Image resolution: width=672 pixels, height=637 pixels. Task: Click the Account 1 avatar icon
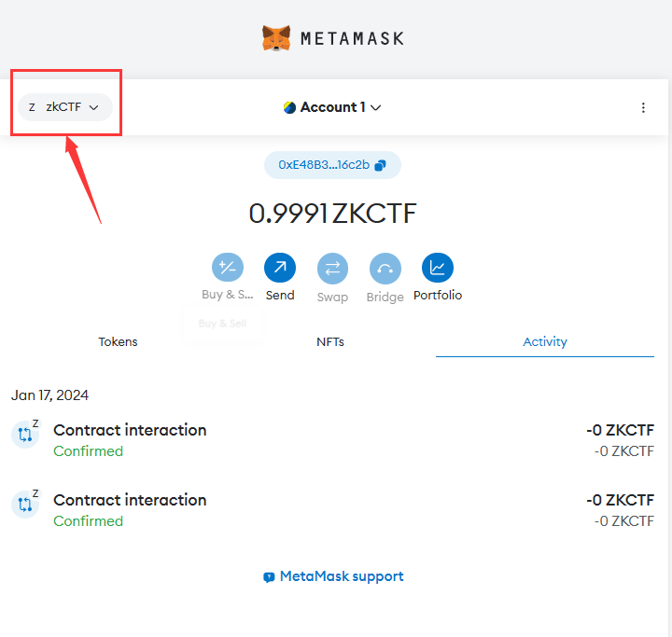pyautogui.click(x=289, y=107)
